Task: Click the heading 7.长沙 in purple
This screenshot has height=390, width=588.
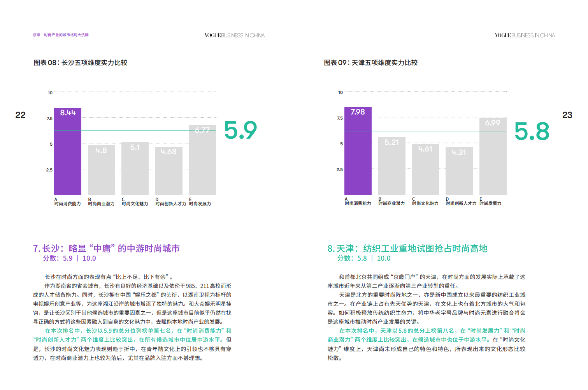Action: pos(106,249)
